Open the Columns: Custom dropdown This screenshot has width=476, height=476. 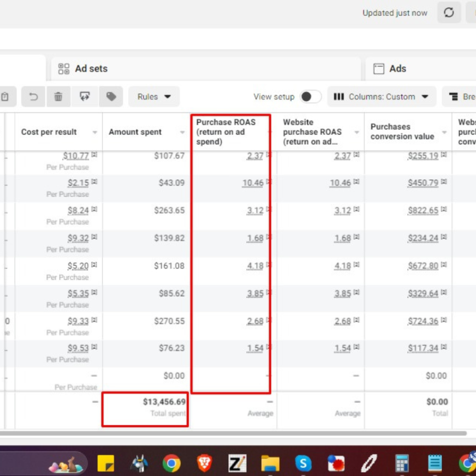point(381,97)
